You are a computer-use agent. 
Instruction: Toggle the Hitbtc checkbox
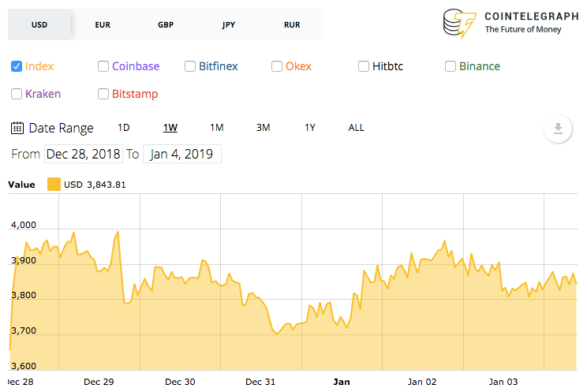[x=364, y=66]
